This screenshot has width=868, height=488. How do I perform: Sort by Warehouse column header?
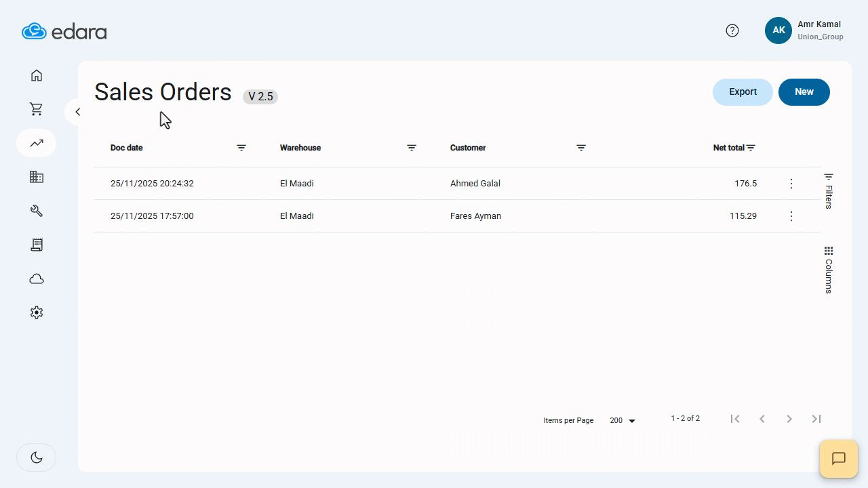click(300, 148)
